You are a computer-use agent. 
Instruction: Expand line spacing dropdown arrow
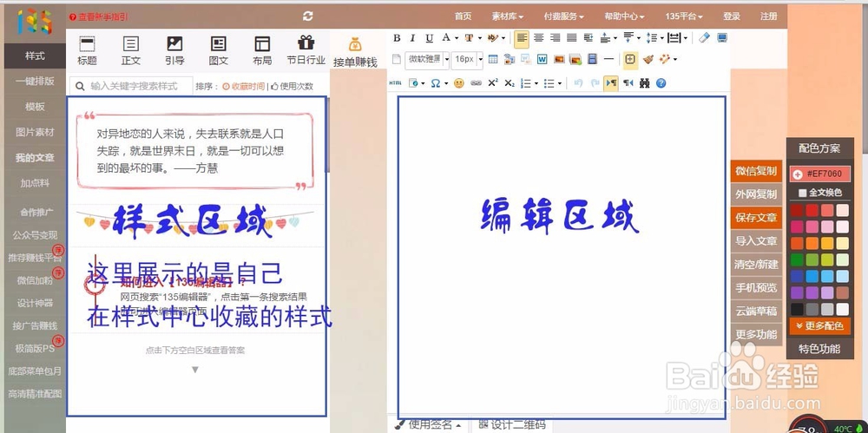tap(662, 38)
